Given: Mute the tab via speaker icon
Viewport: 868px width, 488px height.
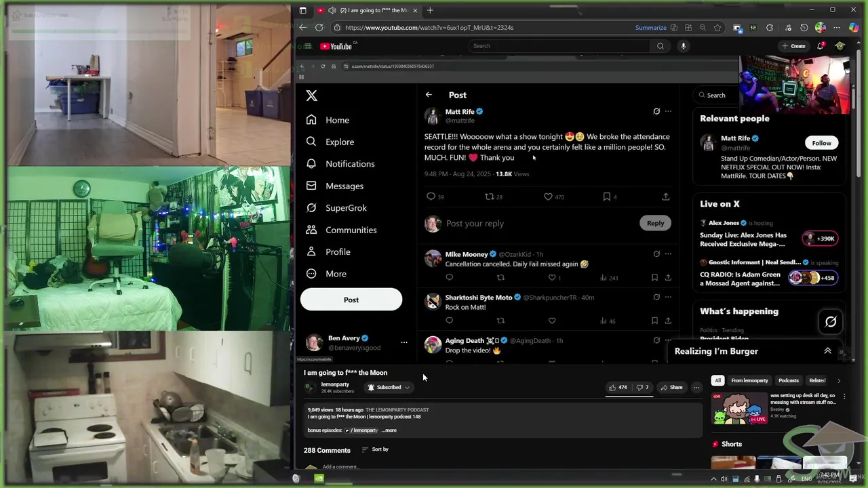Looking at the screenshot, I should pyautogui.click(x=332, y=10).
